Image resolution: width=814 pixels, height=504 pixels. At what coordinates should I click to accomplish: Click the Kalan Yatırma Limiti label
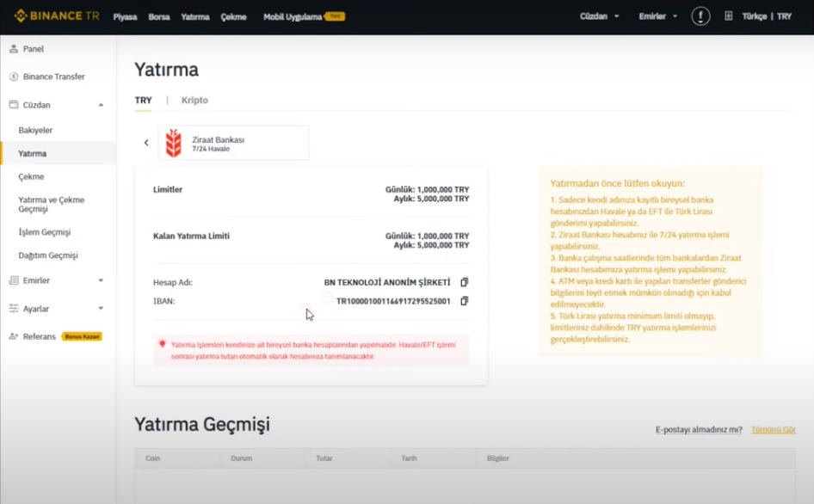pyautogui.click(x=191, y=236)
